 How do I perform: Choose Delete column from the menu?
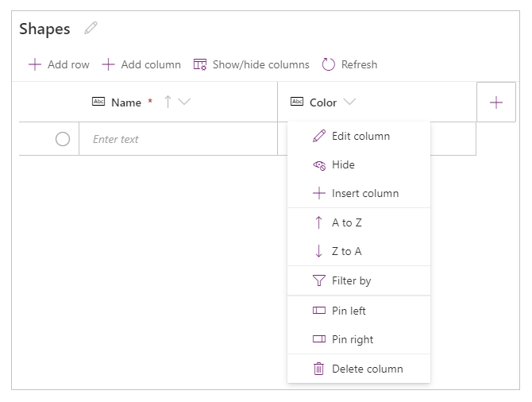[x=359, y=369]
